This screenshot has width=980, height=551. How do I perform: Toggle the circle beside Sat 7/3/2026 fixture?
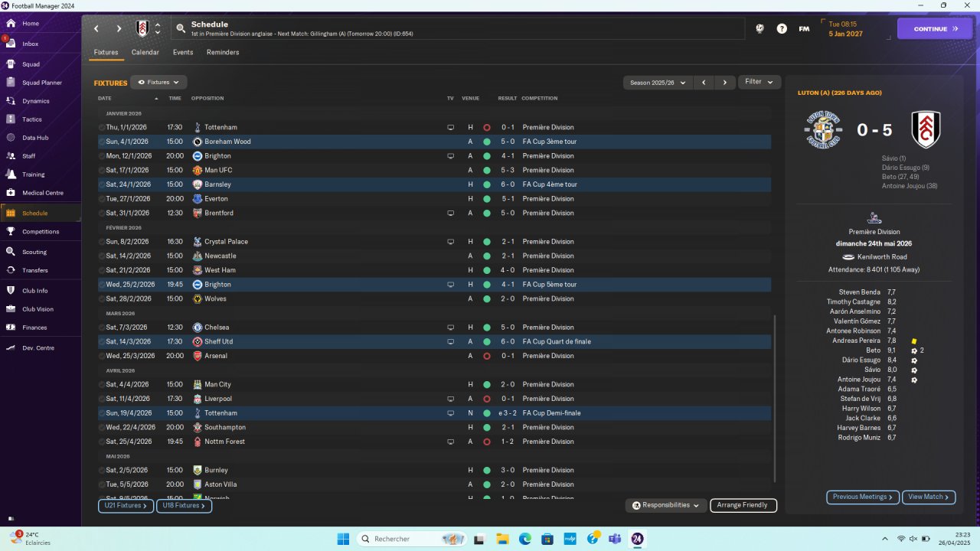pyautogui.click(x=102, y=328)
